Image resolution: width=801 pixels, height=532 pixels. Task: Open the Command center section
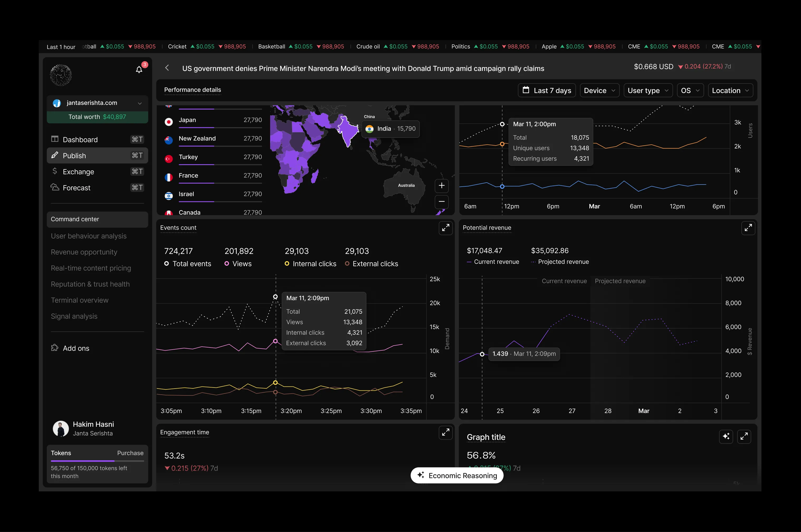(x=97, y=219)
